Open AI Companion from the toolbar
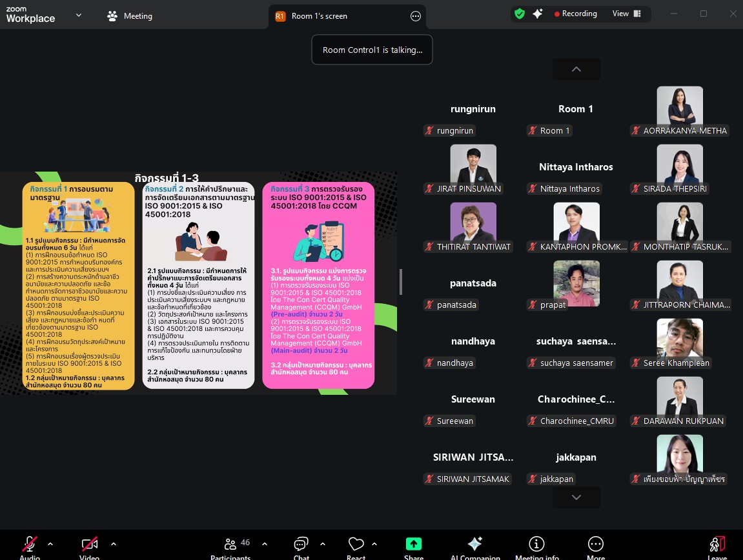This screenshot has height=560, width=743. tap(475, 545)
